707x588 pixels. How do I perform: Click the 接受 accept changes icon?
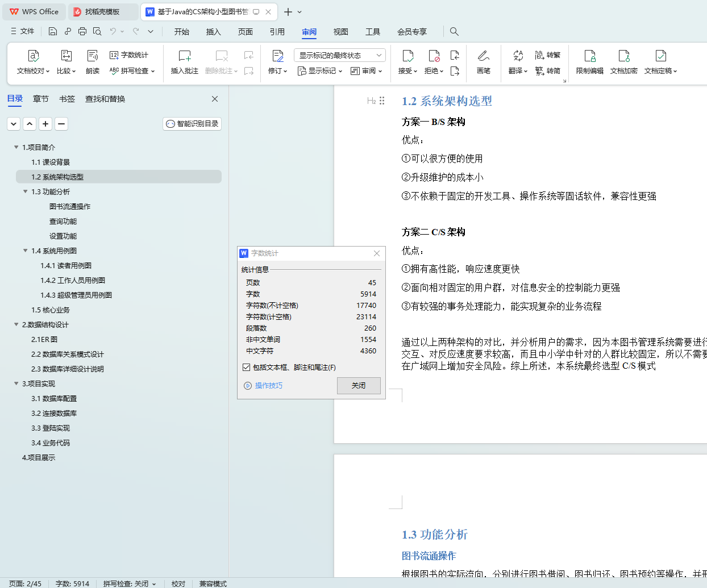[x=407, y=62]
